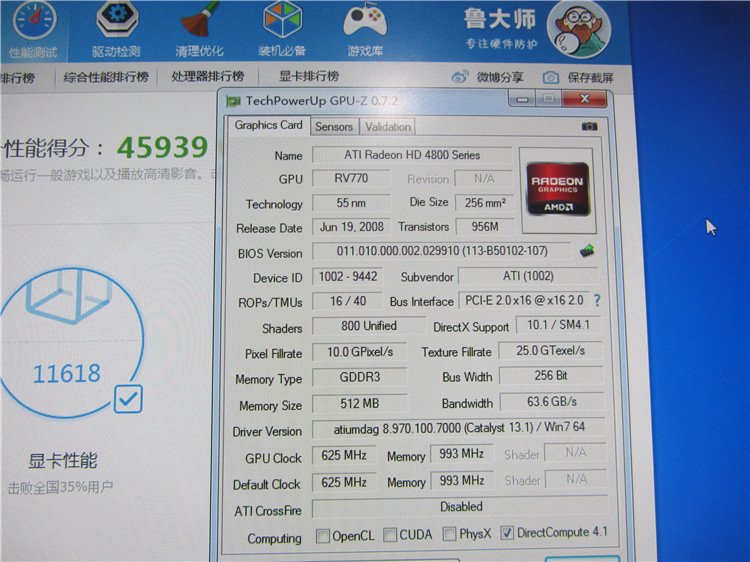Image resolution: width=750 pixels, height=562 pixels.
Task: Open the 性能测试 performance test section
Action: [33, 30]
